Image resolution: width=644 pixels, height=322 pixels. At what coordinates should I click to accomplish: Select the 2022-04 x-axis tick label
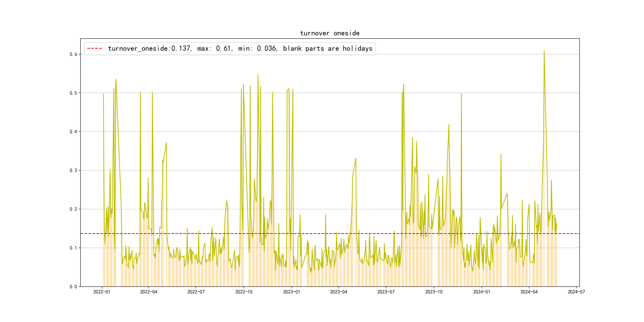[148, 292]
